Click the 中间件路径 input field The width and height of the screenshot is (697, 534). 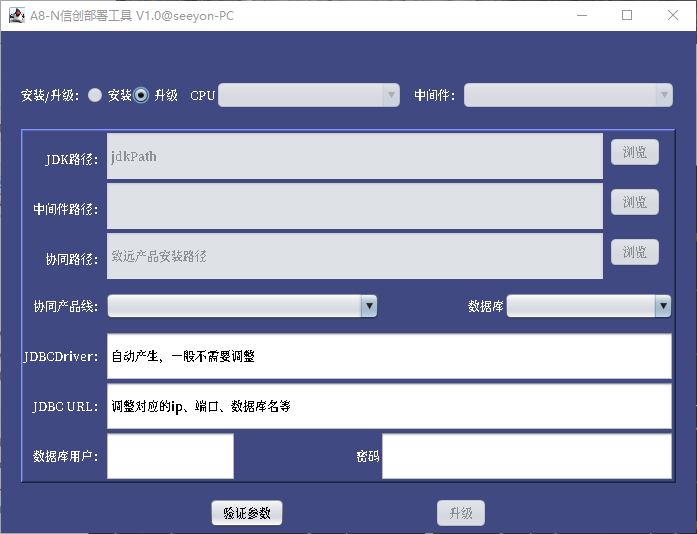[x=355, y=206]
